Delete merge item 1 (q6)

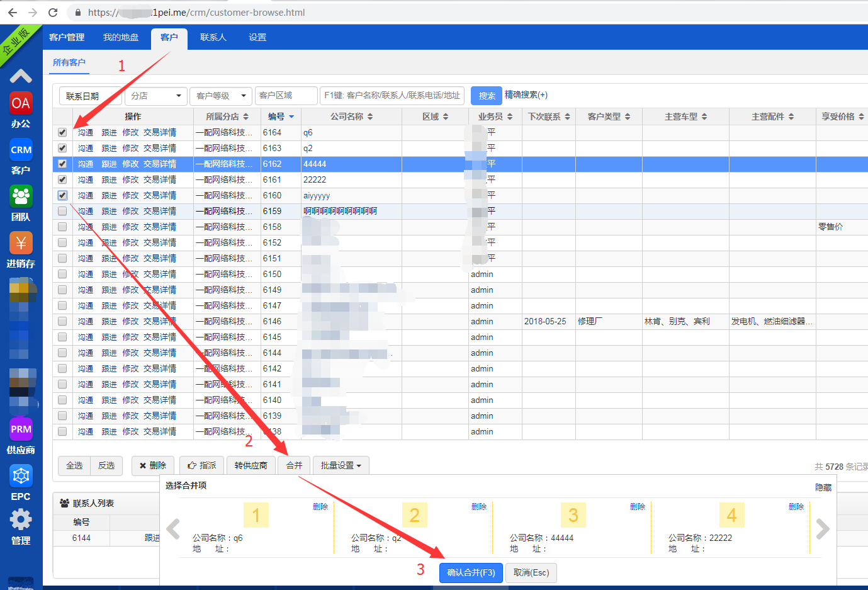tap(320, 506)
